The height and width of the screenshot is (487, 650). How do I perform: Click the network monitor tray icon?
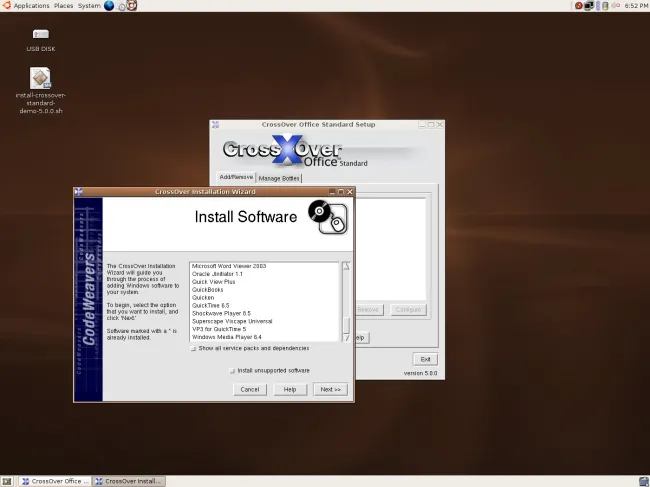590,6
